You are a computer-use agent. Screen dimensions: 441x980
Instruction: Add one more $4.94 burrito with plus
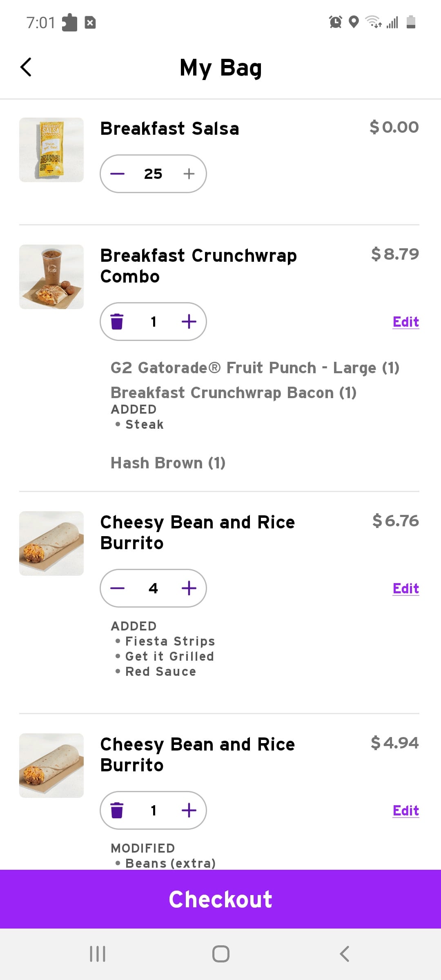[x=189, y=811]
